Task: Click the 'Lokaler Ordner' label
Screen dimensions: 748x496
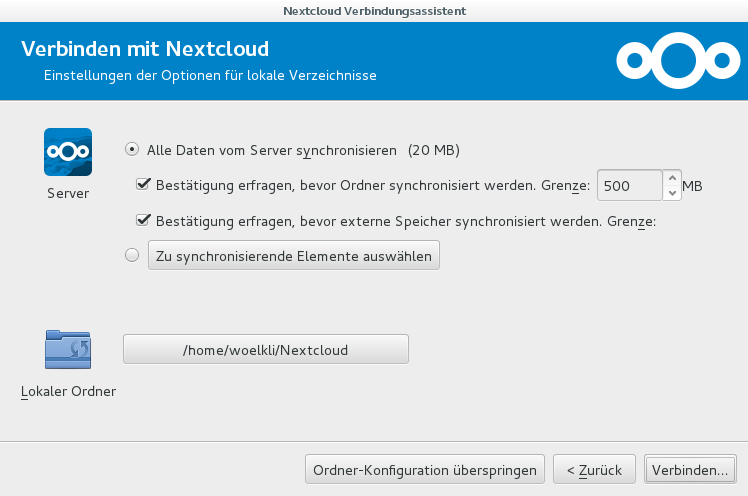Action: 68,392
